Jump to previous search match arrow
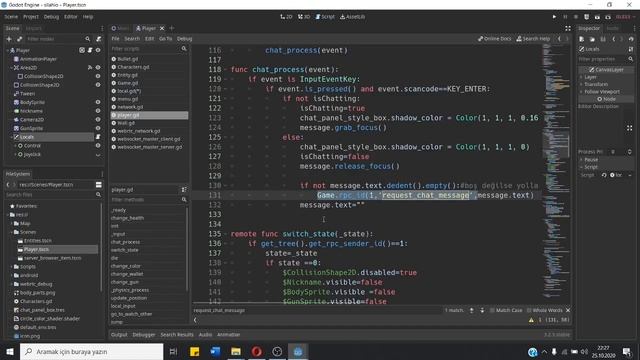 [x=471, y=310]
